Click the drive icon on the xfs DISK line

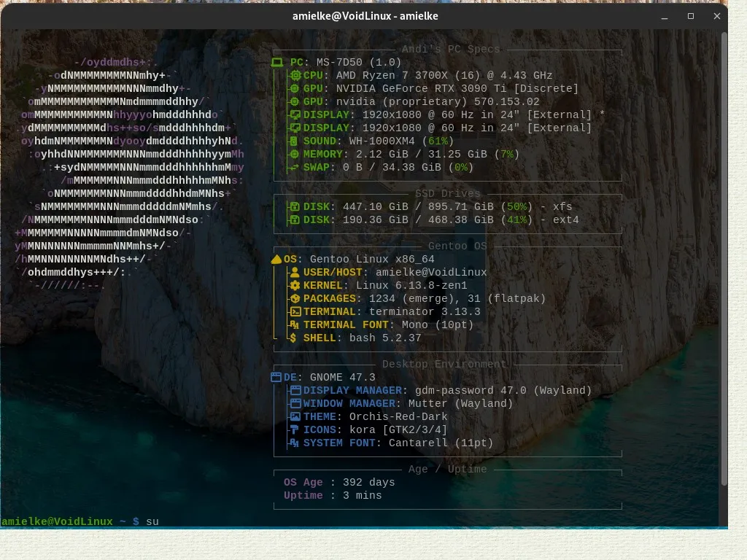point(295,207)
